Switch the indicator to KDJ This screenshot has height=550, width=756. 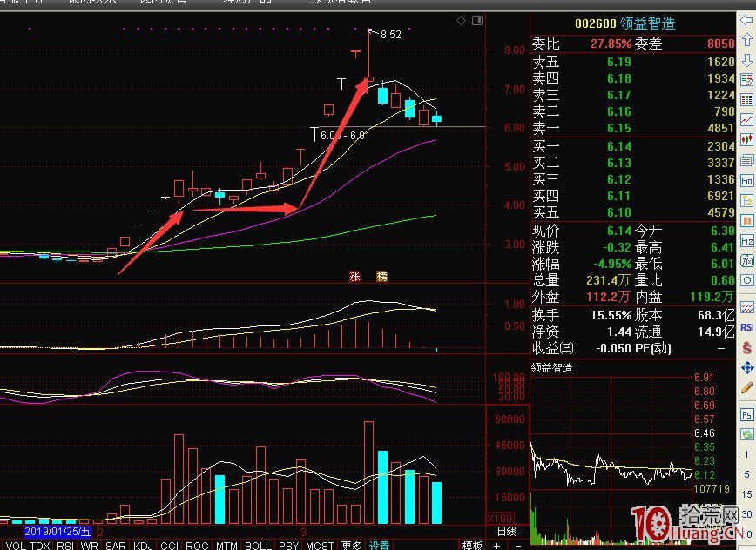click(x=143, y=545)
